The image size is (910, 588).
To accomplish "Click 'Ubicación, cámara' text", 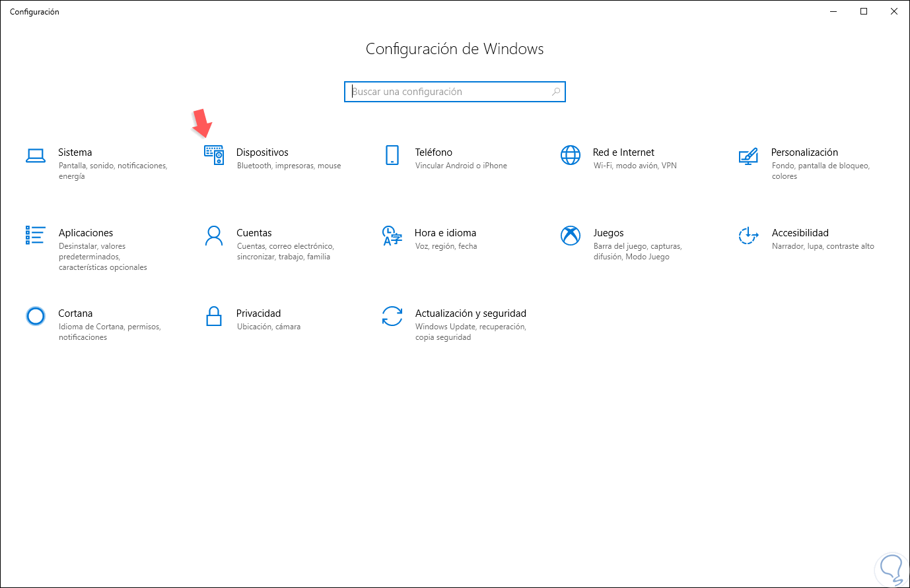I will [x=269, y=327].
